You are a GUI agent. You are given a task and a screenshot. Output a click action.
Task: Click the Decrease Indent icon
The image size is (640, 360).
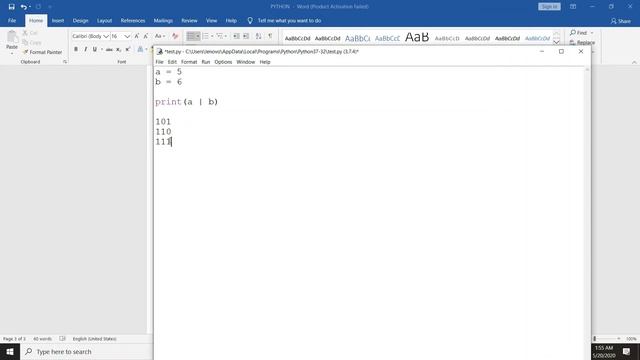(236, 36)
